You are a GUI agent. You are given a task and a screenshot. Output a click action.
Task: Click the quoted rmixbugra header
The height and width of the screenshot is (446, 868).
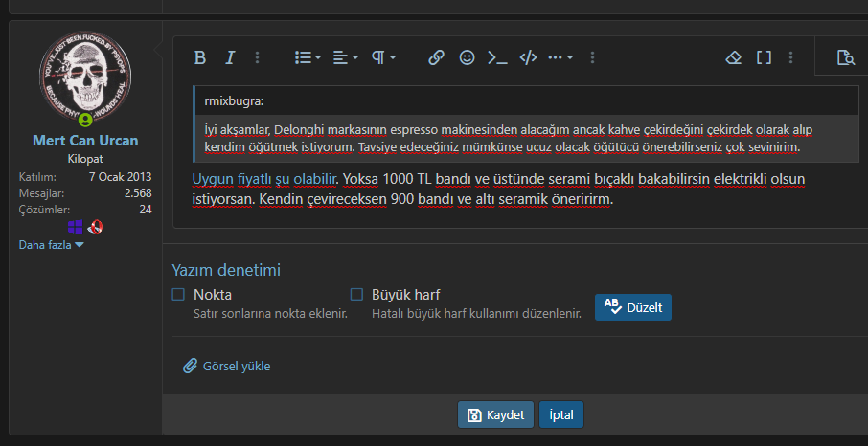point(526,101)
